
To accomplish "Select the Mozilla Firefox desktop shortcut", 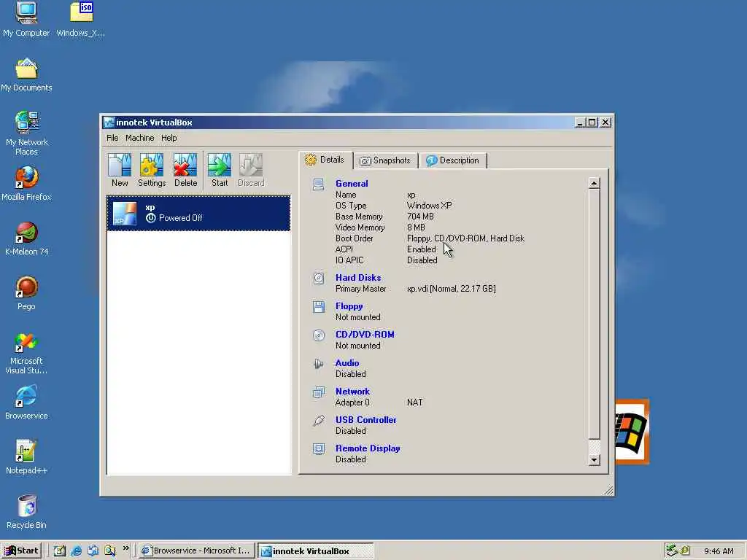I will pos(26,184).
